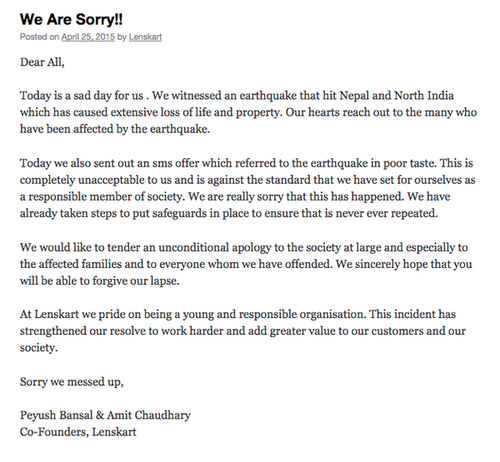
Task: Click the line have been affected by the earthquake
Action: 115,129
